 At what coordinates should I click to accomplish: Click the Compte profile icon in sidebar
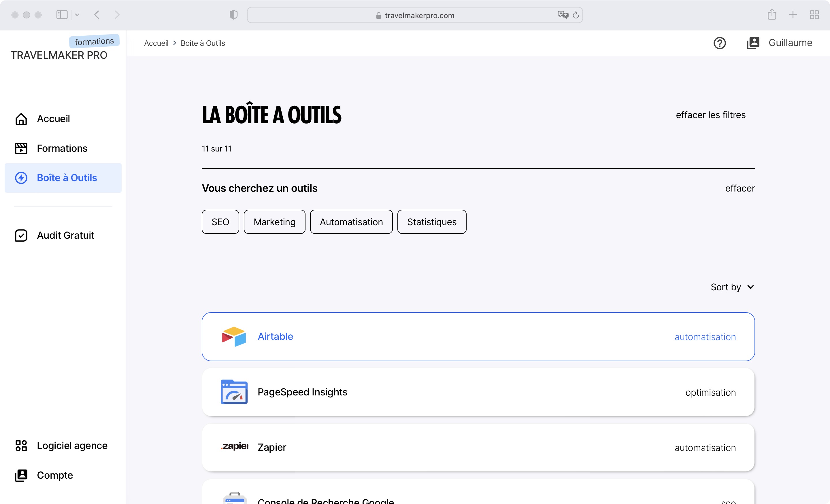pos(21,475)
